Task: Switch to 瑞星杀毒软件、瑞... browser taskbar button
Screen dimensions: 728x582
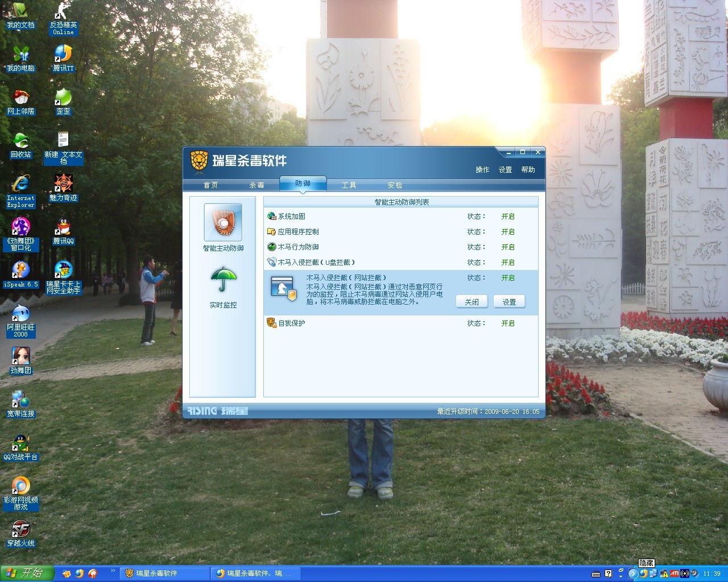Action: 255,573
